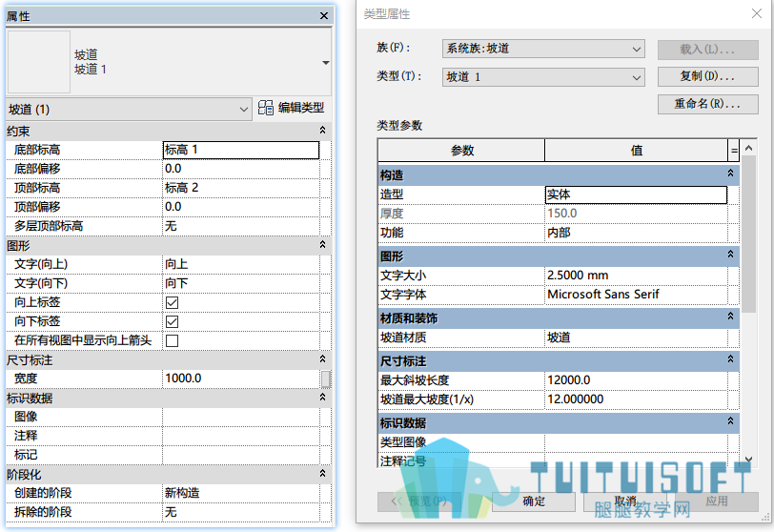Click the 重命名(R)... button
This screenshot has height=532, width=774.
click(708, 104)
